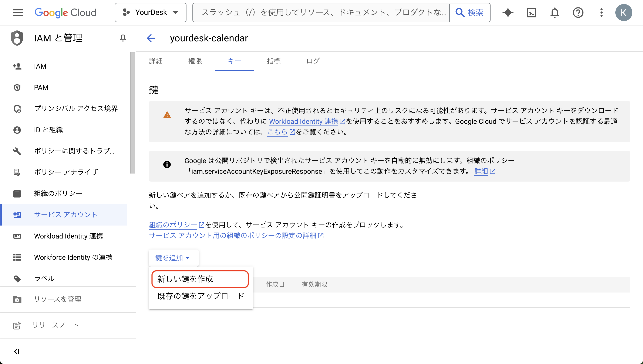
Task: Open the 詳細 link in the info notice
Action: tap(485, 171)
